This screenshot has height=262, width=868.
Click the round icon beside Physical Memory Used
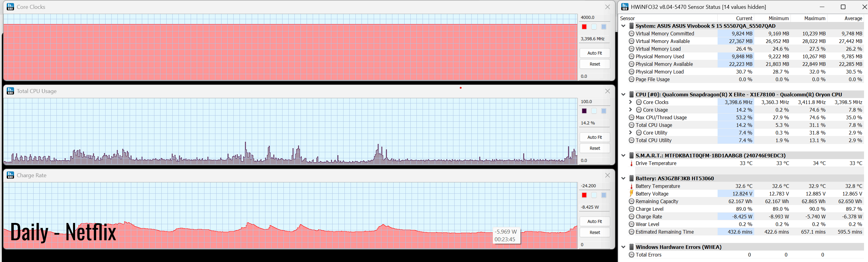[632, 56]
